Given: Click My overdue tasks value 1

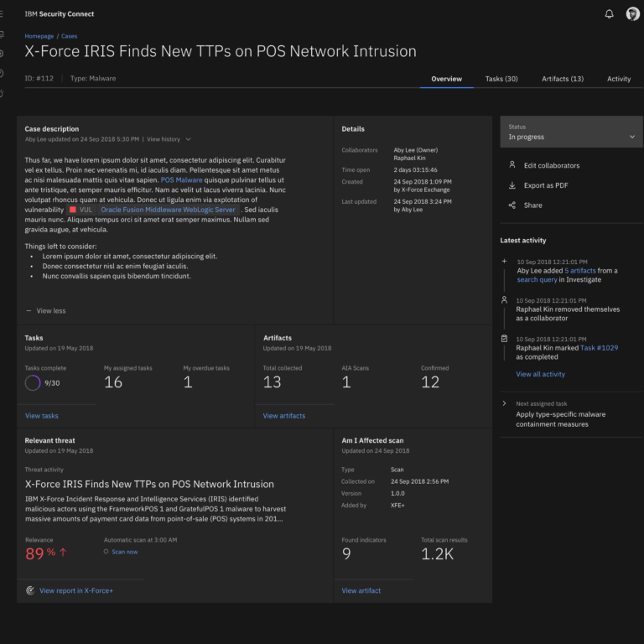Looking at the screenshot, I should click(x=188, y=382).
